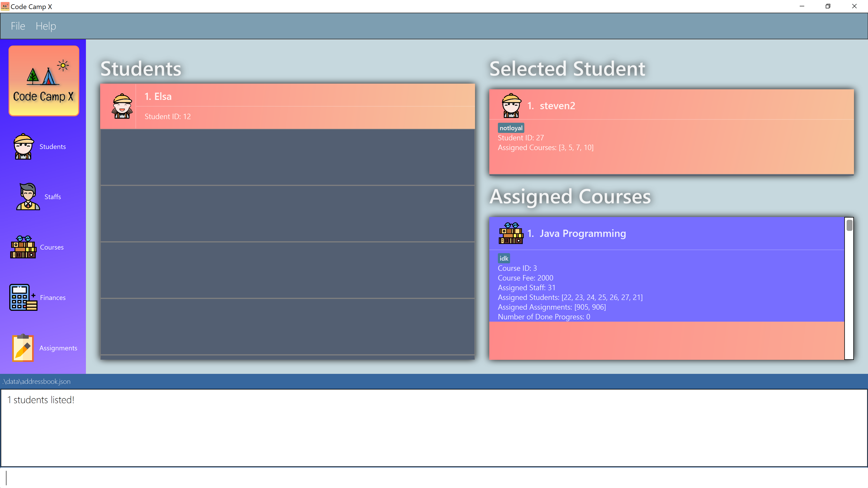Click the notloyal tag on steven2
This screenshot has height=488, width=868.
511,128
